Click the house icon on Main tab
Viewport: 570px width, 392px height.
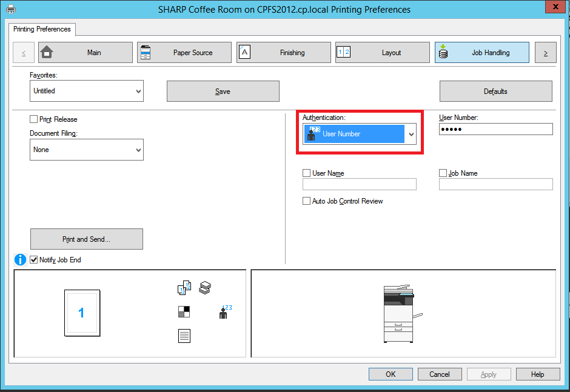[x=47, y=52]
